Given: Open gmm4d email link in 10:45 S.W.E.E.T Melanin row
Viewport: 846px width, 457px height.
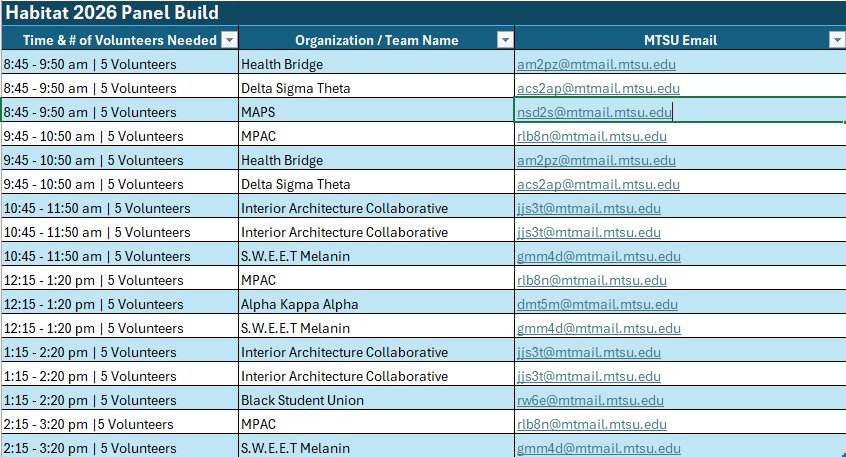Looking at the screenshot, I should [599, 256].
